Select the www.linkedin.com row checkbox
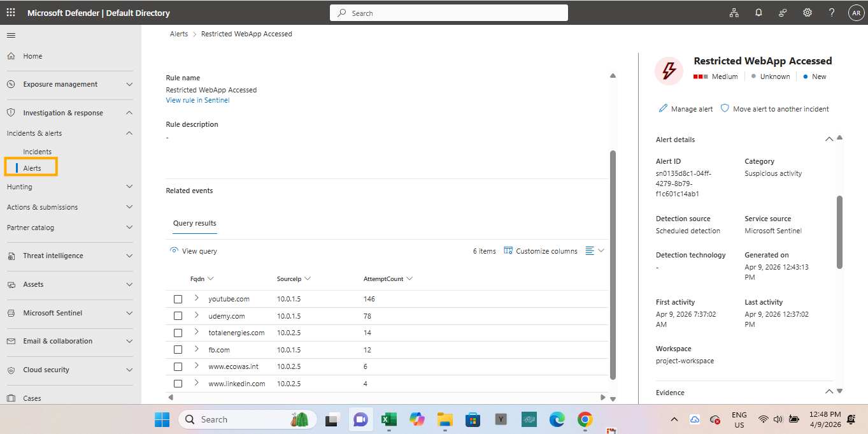Viewport: 868px width, 434px height. tap(178, 384)
